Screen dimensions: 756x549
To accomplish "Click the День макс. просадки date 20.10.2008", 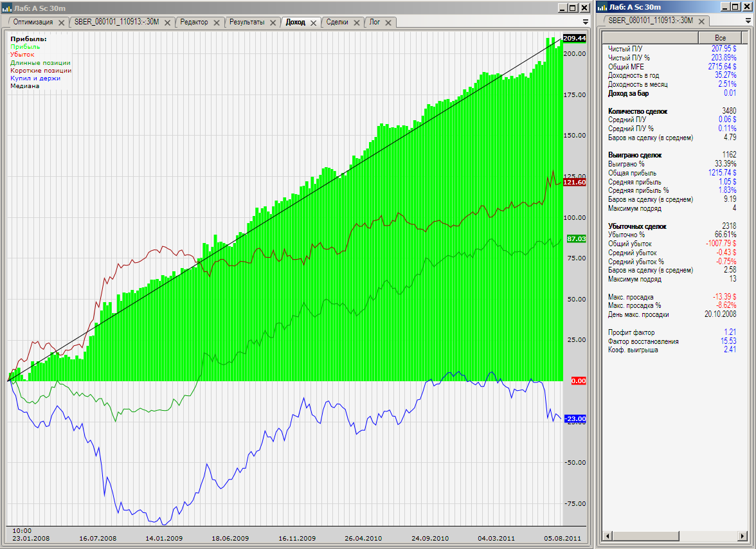I will (x=720, y=314).
